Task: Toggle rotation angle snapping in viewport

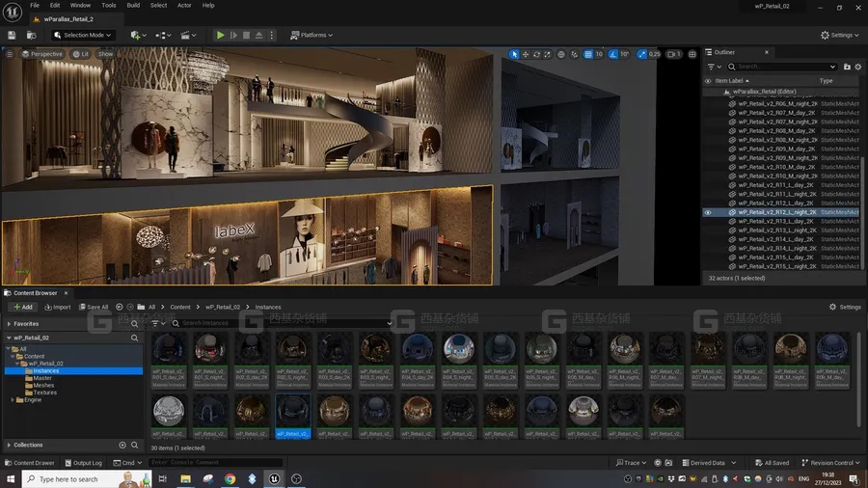Action: (612, 54)
